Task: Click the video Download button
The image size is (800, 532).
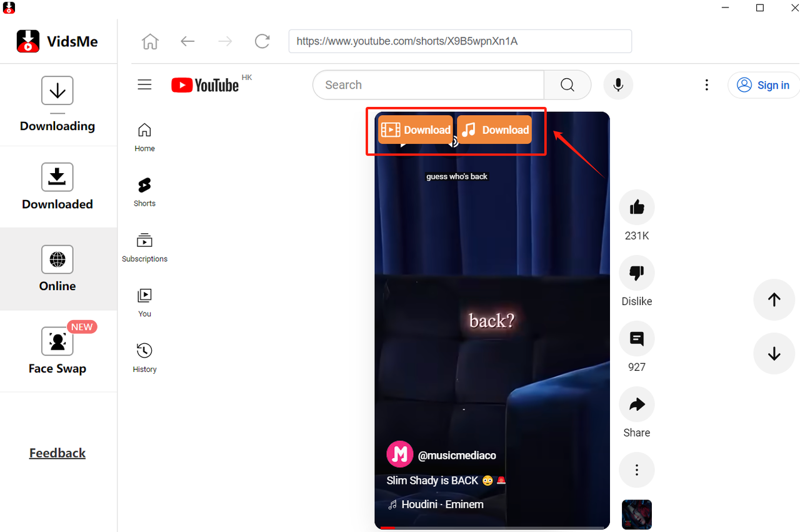Action: tap(416, 129)
